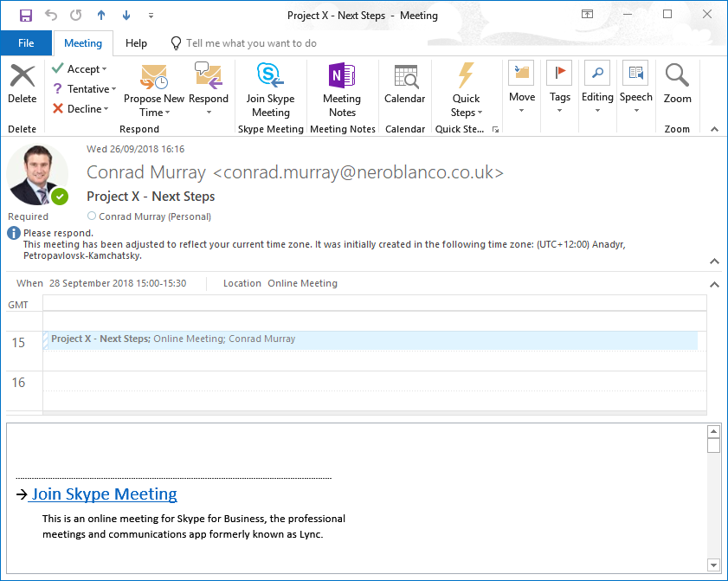Collapse the calendar preview chevron

point(714,285)
